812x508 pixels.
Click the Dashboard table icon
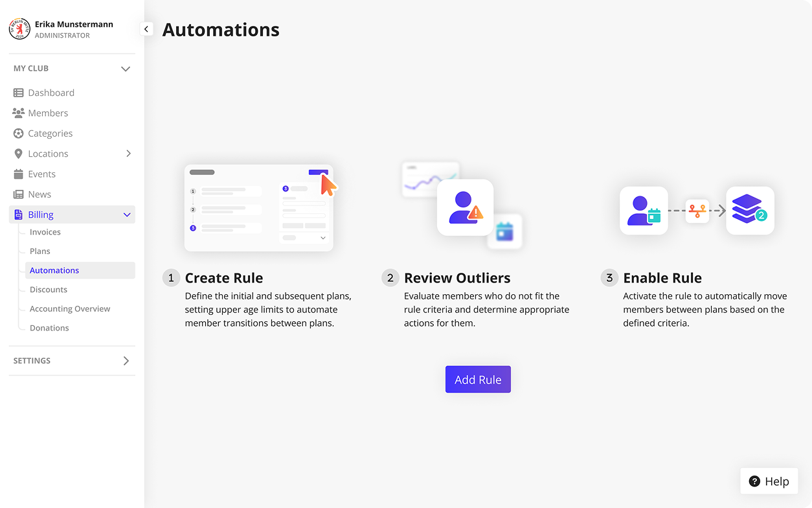[x=18, y=93]
